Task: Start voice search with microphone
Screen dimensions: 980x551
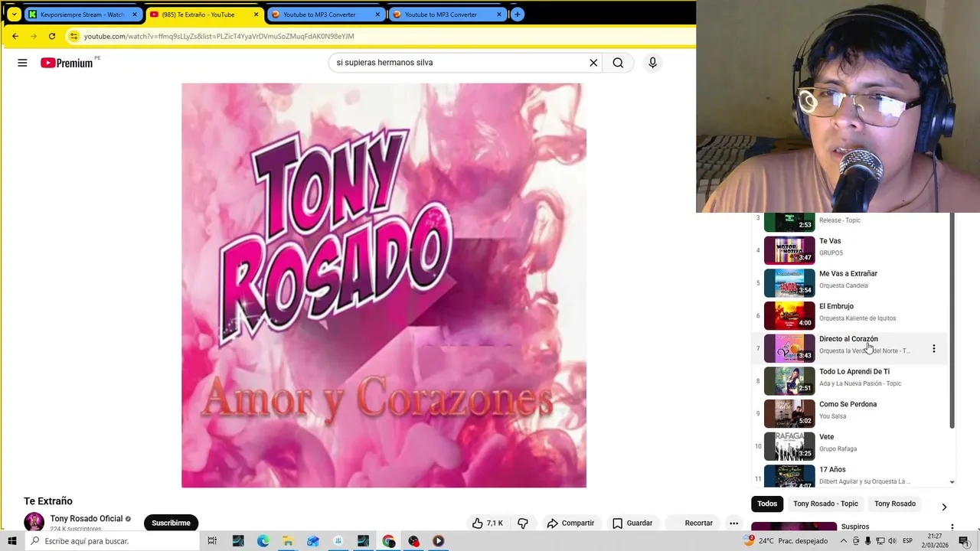Action: [x=652, y=63]
